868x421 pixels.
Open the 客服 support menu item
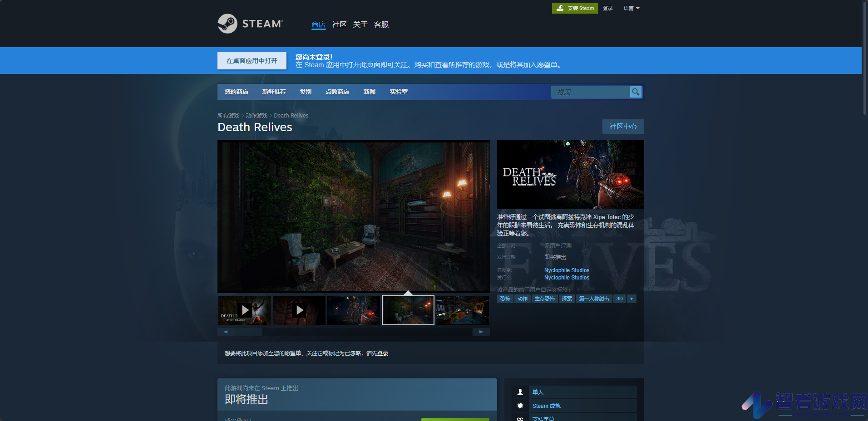point(381,24)
